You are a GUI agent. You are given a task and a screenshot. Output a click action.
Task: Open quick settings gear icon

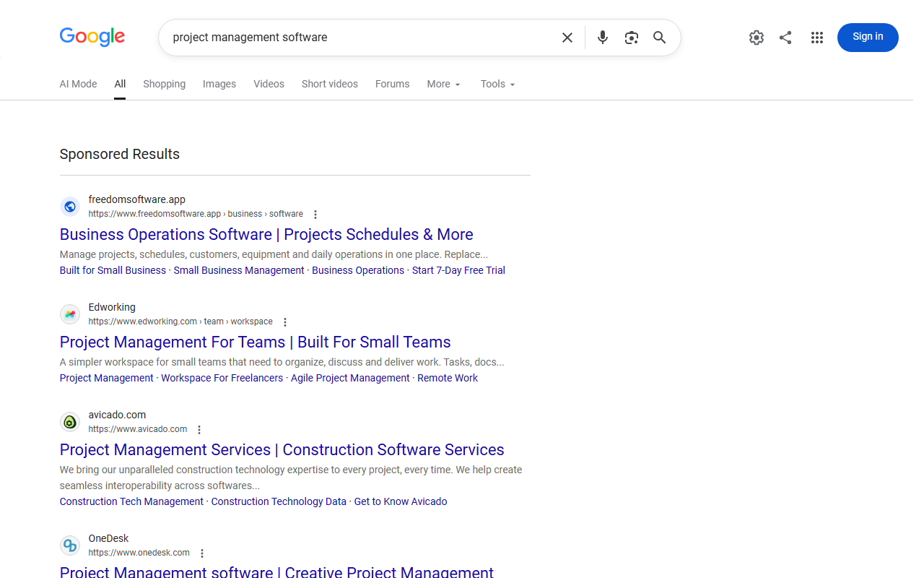(757, 38)
